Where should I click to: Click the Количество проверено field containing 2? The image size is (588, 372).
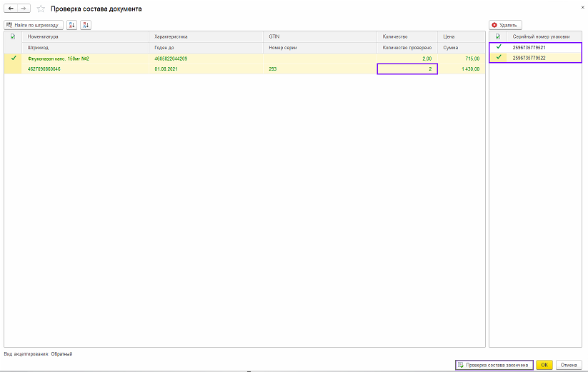coord(407,69)
